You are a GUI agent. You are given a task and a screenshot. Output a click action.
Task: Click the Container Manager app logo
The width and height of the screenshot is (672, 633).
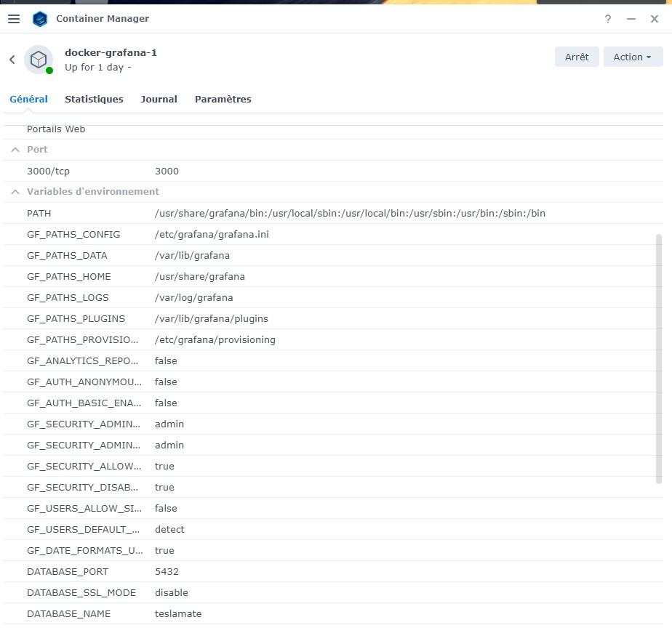point(40,19)
